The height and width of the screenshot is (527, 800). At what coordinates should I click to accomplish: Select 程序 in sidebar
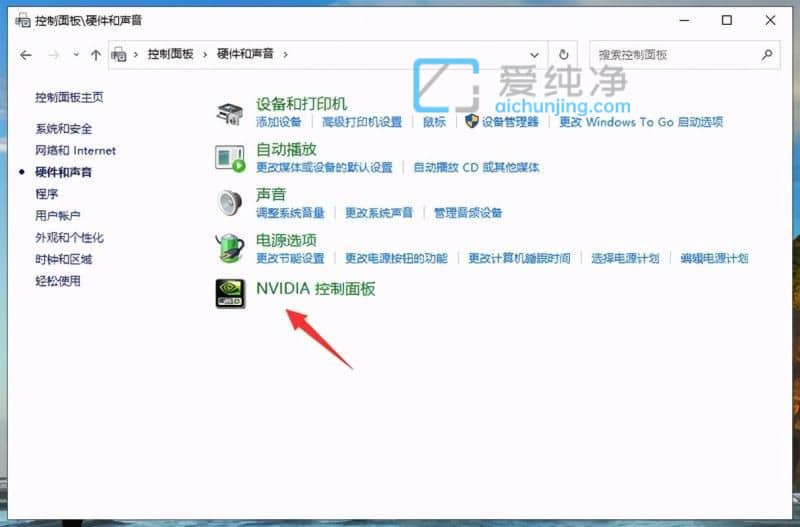[x=46, y=194]
